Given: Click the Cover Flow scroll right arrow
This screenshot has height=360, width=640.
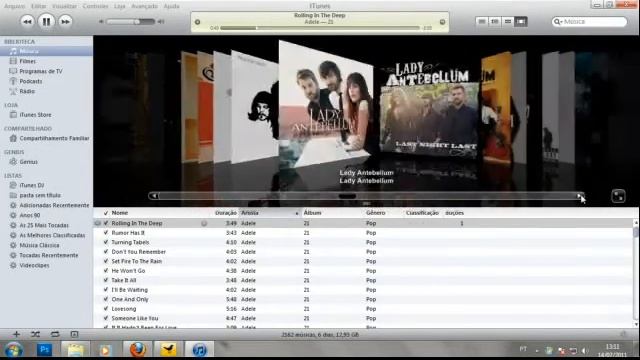Looking at the screenshot, I should click(x=579, y=196).
